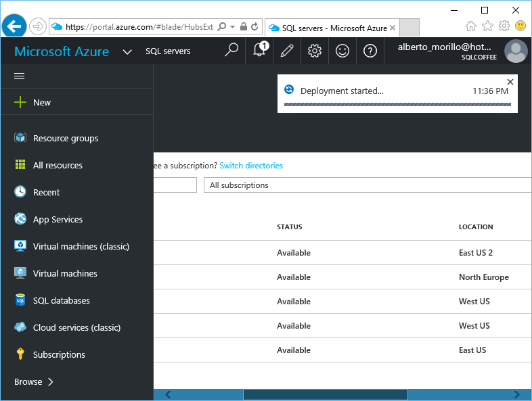The image size is (532, 401).
Task: Open Subscriptions menu item
Action: 59,354
